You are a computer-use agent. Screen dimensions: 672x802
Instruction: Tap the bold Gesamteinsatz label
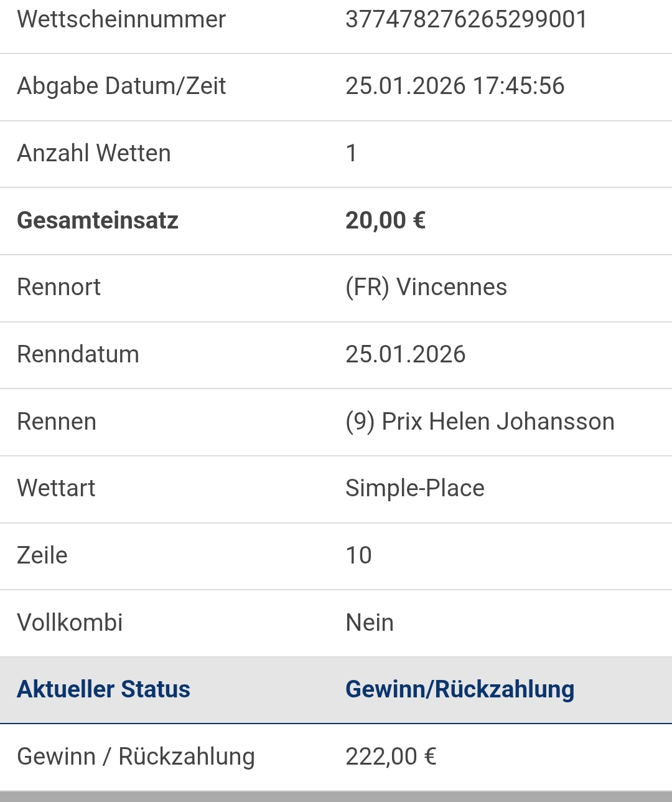tap(98, 220)
